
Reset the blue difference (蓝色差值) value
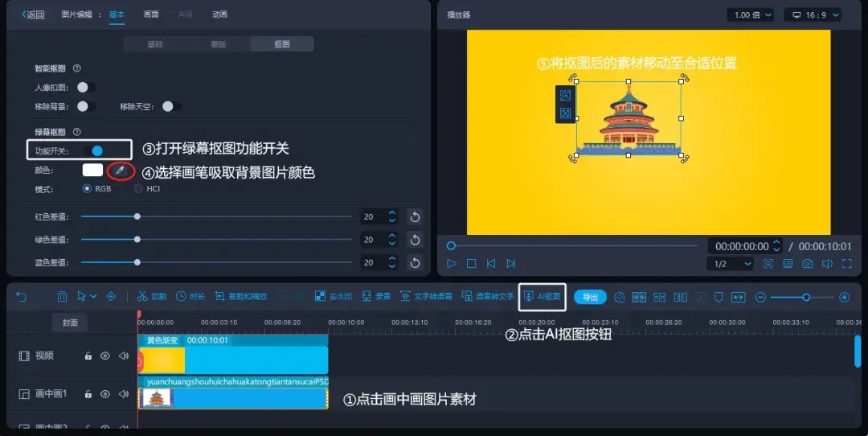pos(415,262)
